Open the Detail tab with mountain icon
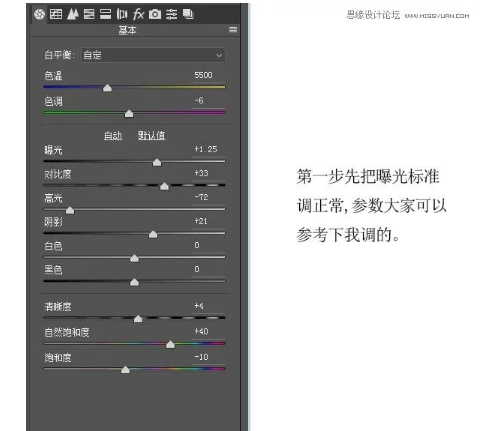 pos(72,14)
